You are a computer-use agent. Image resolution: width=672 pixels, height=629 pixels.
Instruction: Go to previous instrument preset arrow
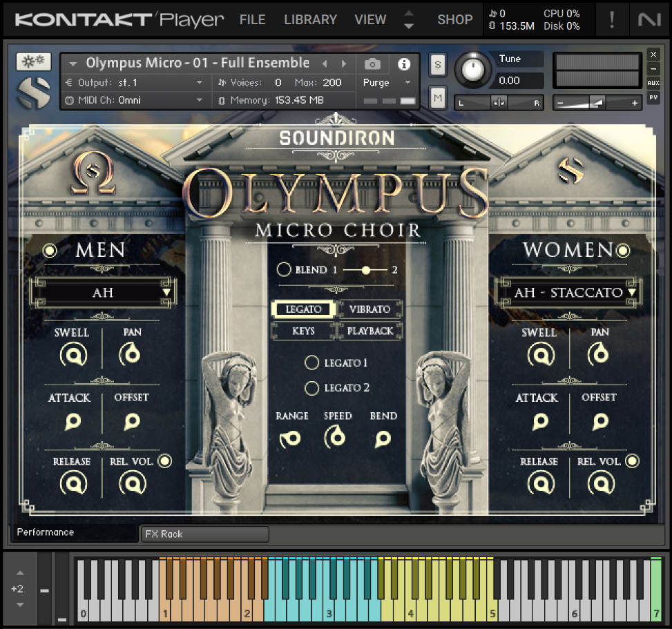[x=325, y=64]
